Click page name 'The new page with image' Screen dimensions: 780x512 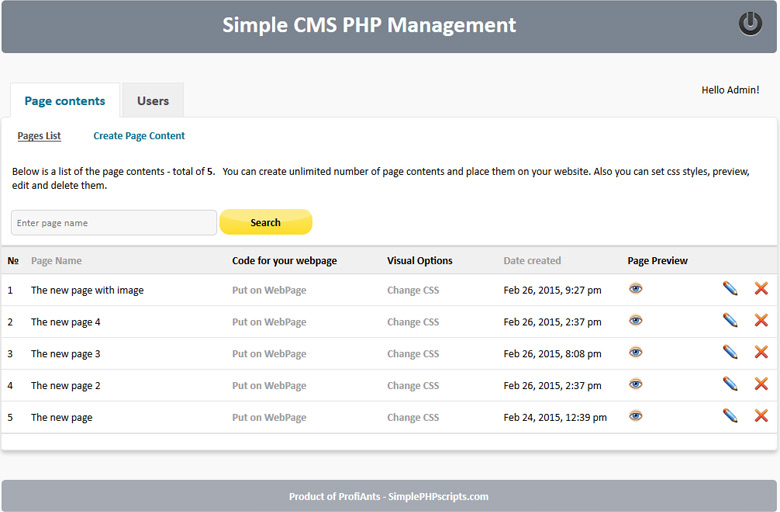click(87, 290)
